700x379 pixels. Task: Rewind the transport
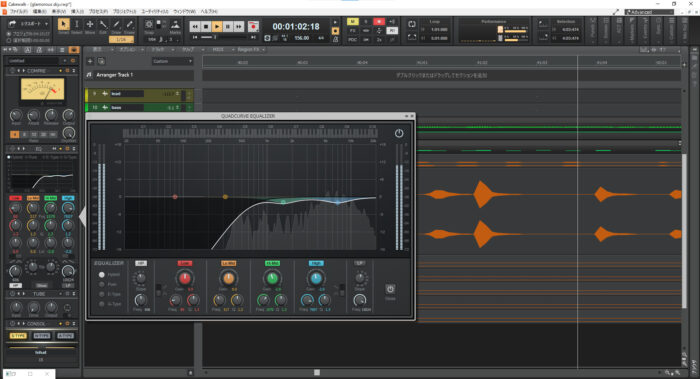[195, 27]
